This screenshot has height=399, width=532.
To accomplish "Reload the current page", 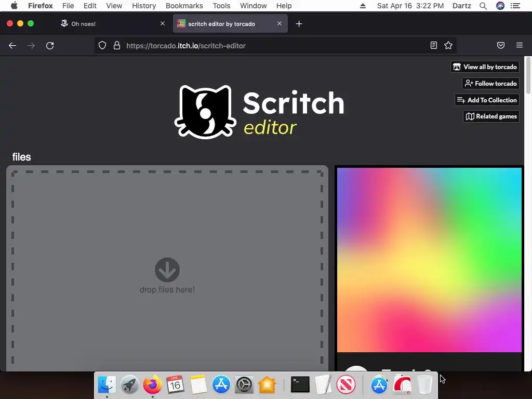I will 50,46.
